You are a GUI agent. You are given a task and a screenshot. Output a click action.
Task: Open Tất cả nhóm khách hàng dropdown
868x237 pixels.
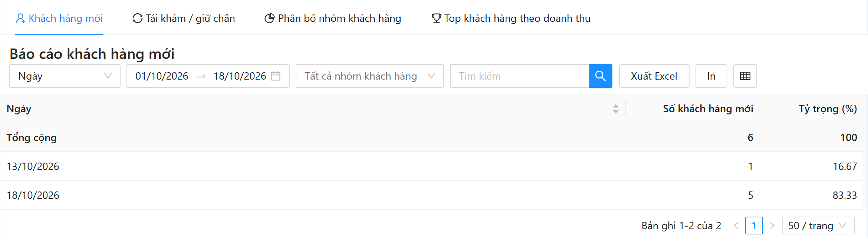[369, 76]
